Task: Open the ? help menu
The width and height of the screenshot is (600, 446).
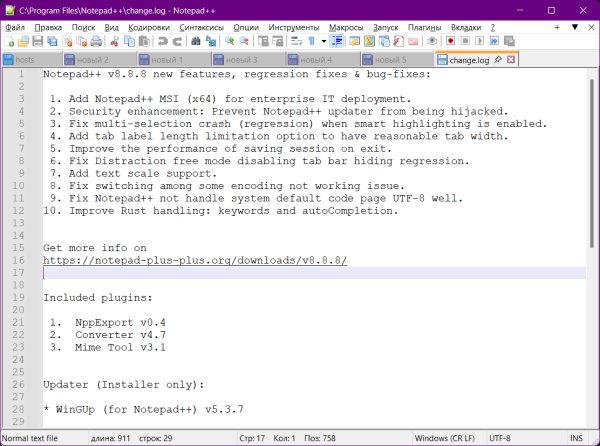Action: 493,28
